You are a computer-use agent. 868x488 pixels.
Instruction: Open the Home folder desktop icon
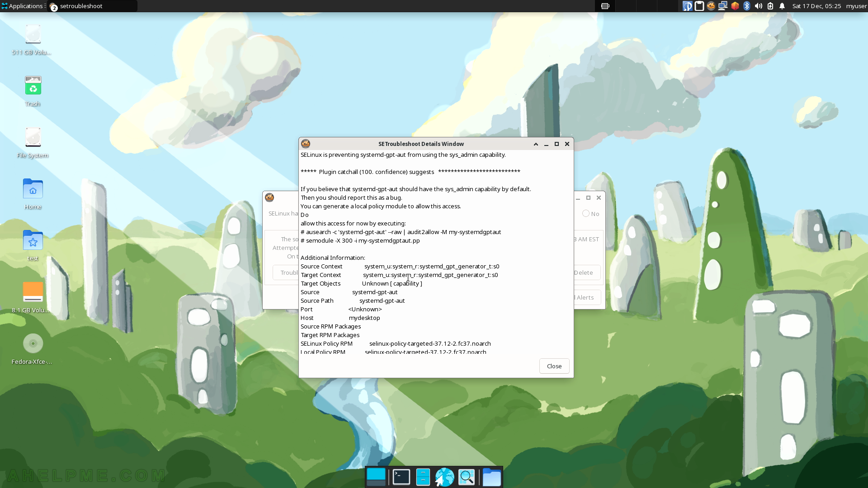click(x=33, y=194)
